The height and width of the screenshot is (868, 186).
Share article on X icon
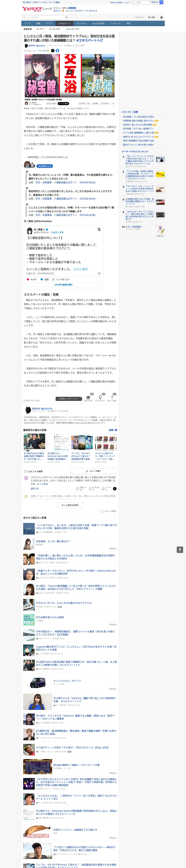pyautogui.click(x=53, y=50)
